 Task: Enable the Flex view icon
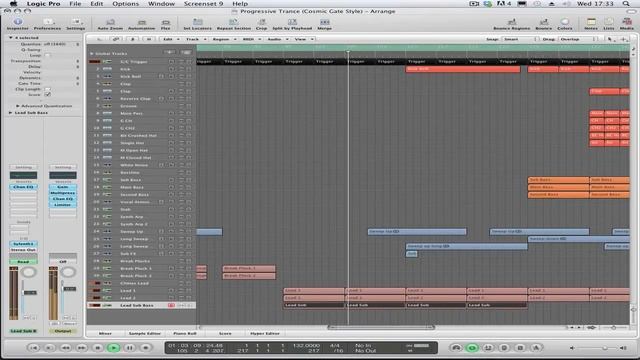(165, 24)
